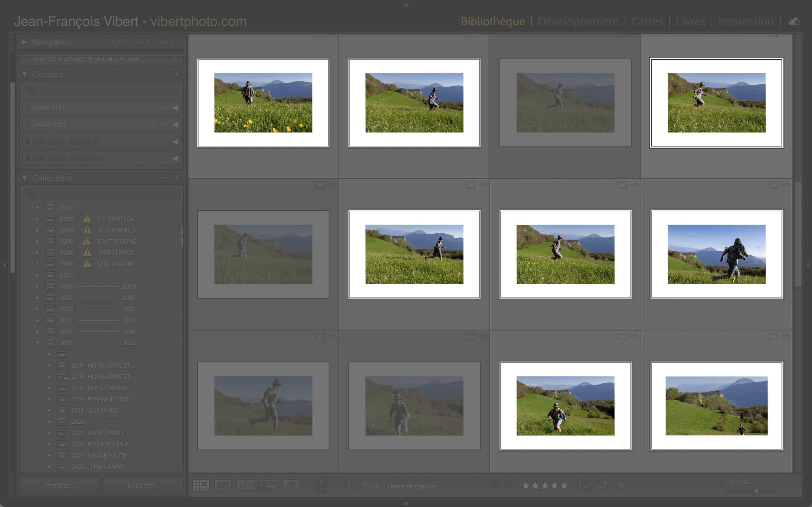
Task: Select the Painter spray can tool
Action: 321,485
